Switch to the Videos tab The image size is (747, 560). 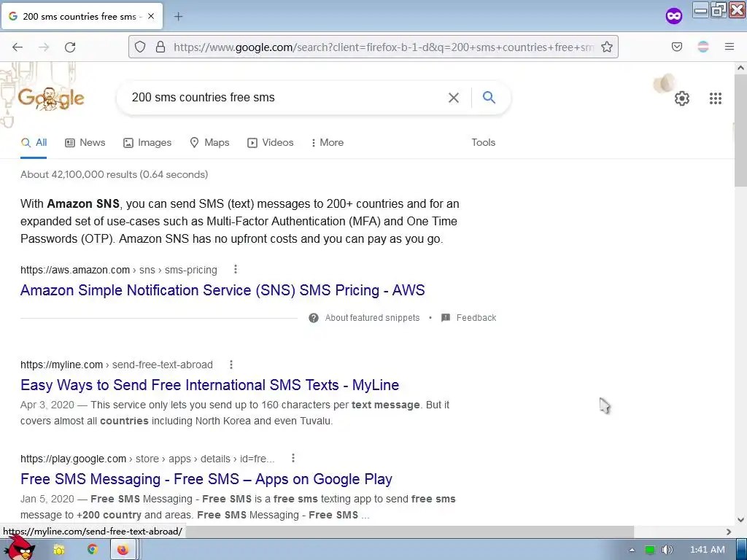point(270,142)
